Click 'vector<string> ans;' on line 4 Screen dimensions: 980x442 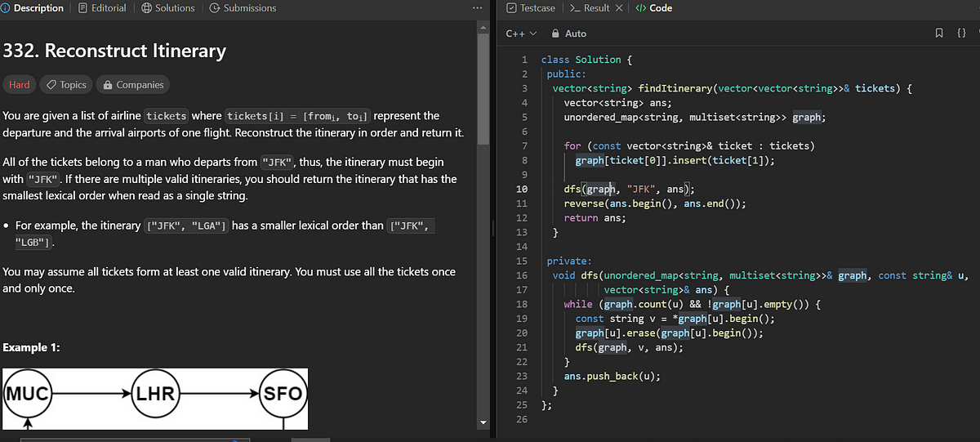617,103
